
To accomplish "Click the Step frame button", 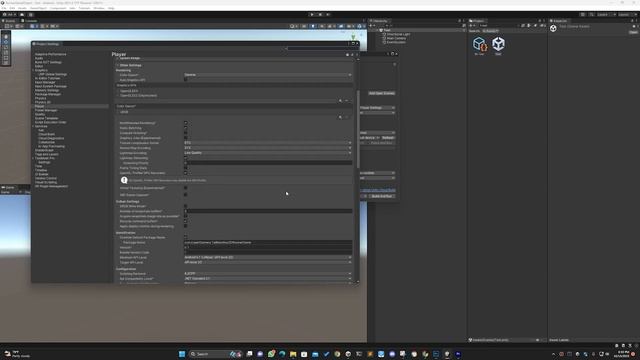I will point(328,15).
